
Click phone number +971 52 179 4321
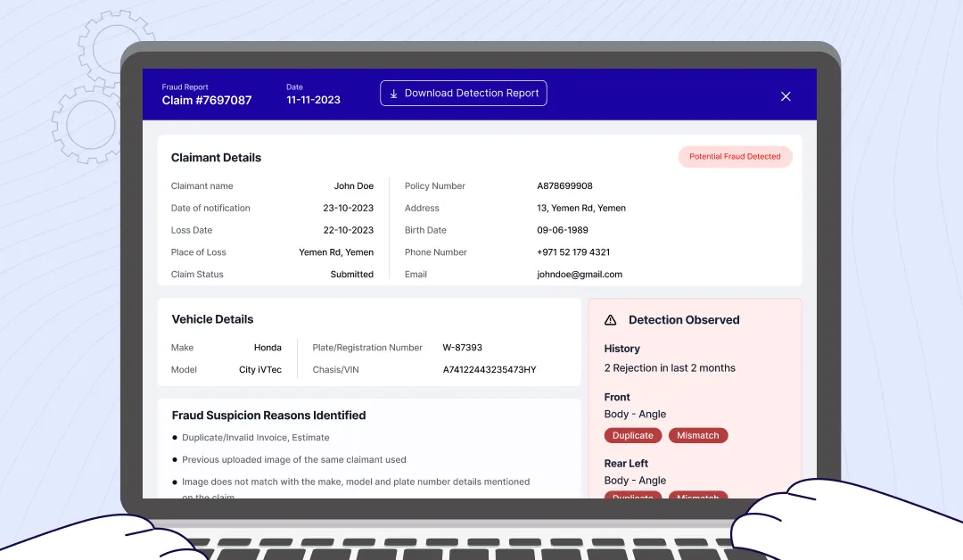573,252
